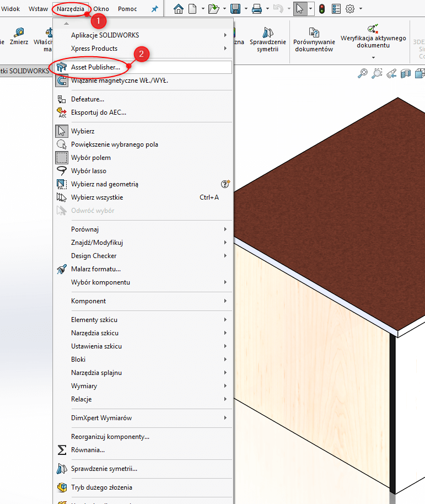Viewport: 425px width, 504px height.
Task: Pin the menu bar with pushpin icon
Action: pos(155,9)
